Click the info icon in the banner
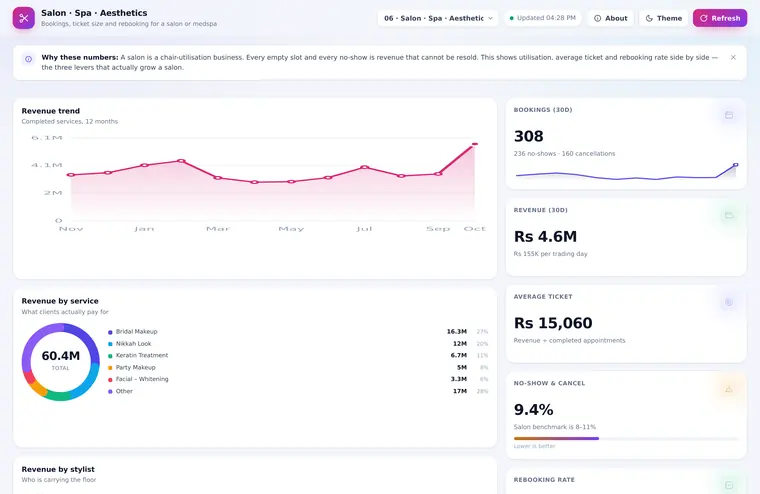The height and width of the screenshot is (494, 760). (29, 59)
